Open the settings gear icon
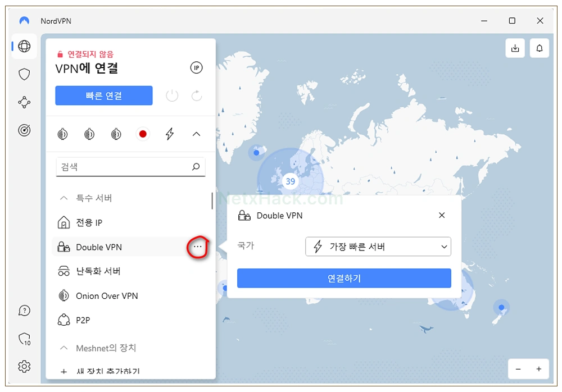The height and width of the screenshot is (392, 562). coord(24,366)
